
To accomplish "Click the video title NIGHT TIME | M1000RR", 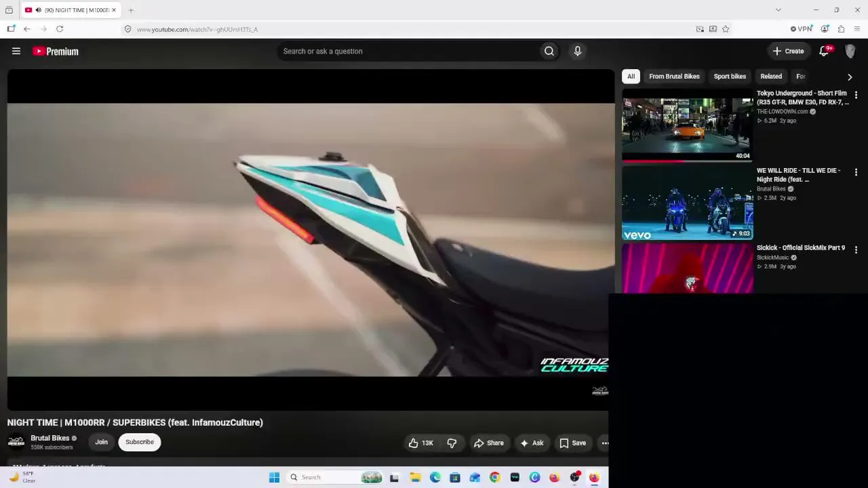I will (x=135, y=422).
